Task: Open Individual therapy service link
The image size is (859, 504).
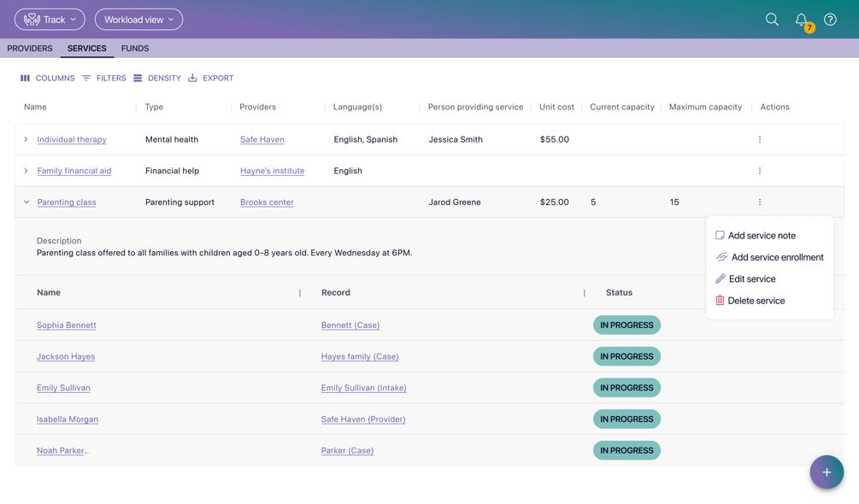Action: (72, 139)
